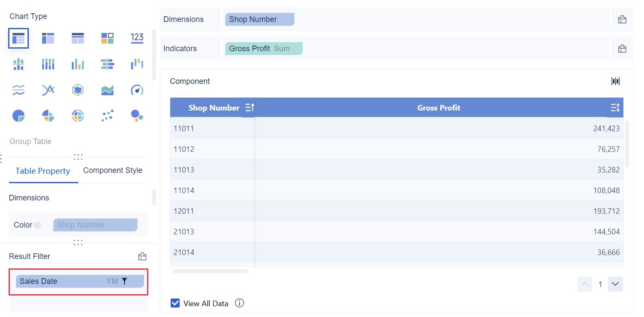Uncheck the View All Data checkbox
Screen dimensions: 644x317
tap(175, 303)
